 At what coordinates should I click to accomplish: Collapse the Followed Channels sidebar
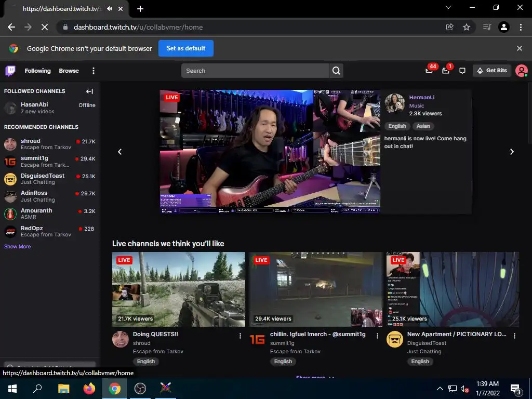pyautogui.click(x=89, y=91)
